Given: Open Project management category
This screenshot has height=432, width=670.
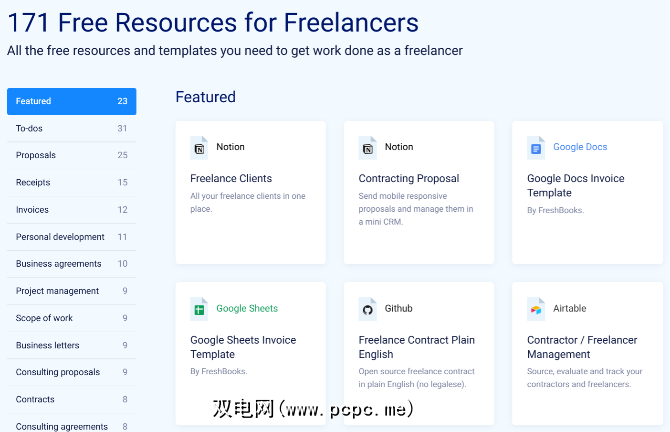Looking at the screenshot, I should click(x=71, y=291).
